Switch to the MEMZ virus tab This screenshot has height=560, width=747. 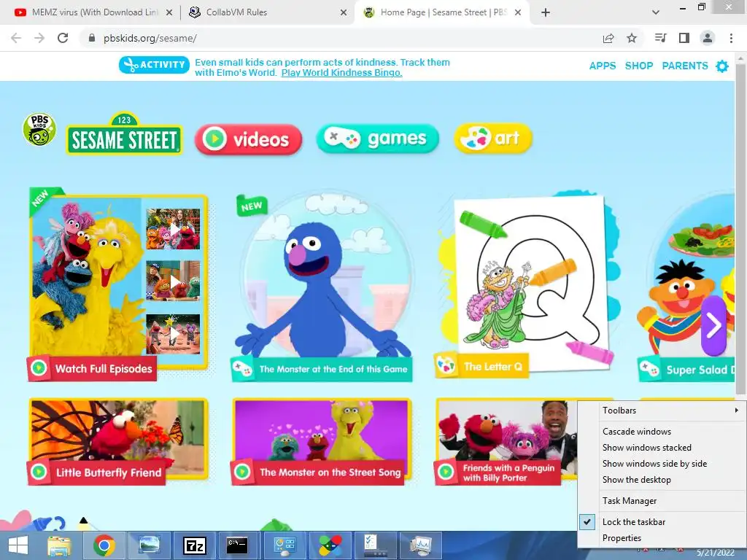tap(90, 12)
